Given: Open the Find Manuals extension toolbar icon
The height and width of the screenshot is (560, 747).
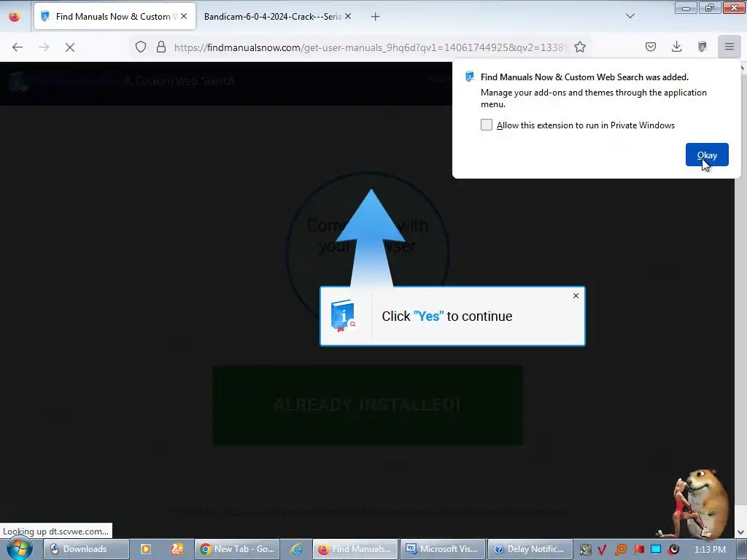Looking at the screenshot, I should (703, 47).
